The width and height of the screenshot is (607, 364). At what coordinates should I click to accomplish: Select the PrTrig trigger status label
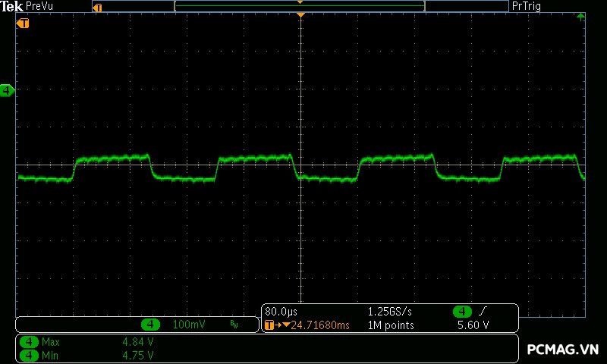coord(527,6)
